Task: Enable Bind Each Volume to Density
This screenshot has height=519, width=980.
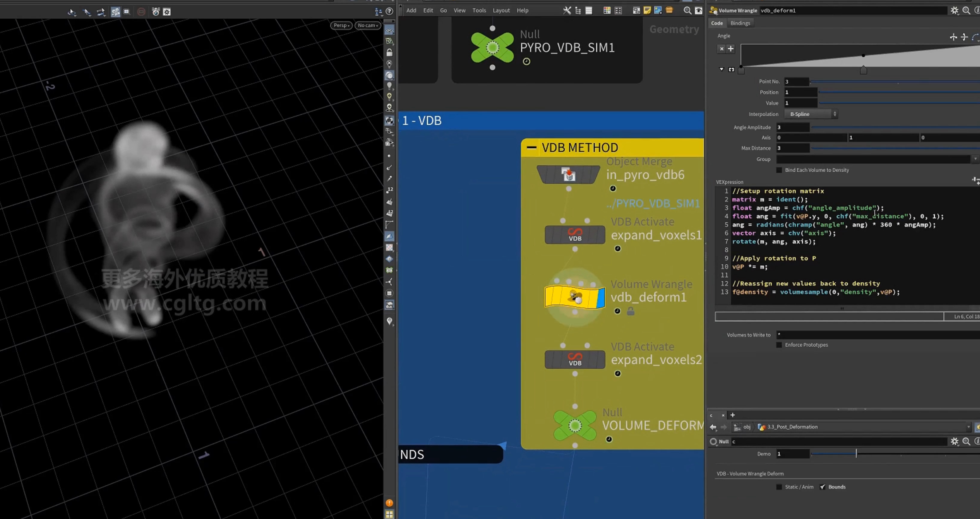Action: click(x=779, y=170)
